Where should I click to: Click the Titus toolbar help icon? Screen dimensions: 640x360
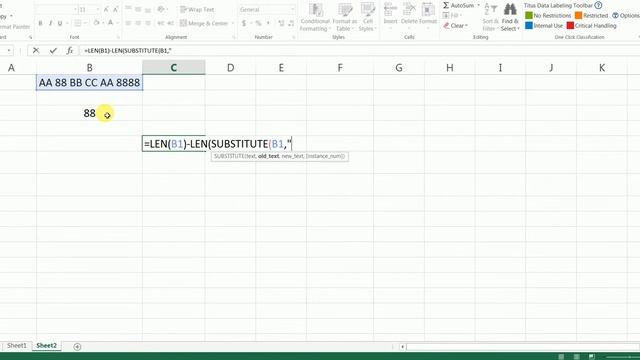598,5
